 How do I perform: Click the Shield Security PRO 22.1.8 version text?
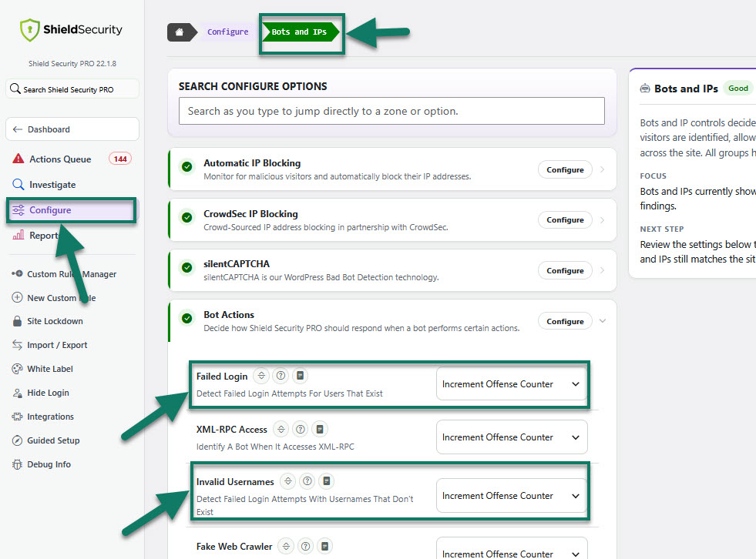72,64
